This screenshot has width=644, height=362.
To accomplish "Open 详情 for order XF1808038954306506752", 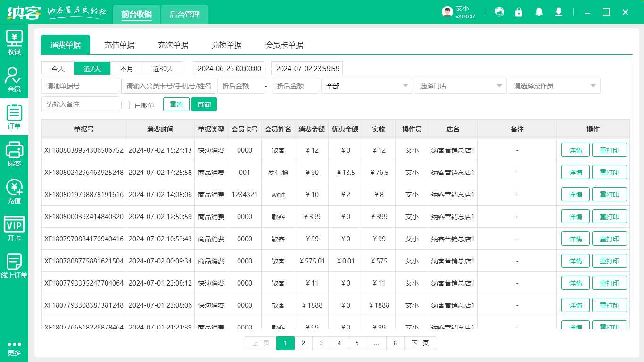I will coord(576,150).
